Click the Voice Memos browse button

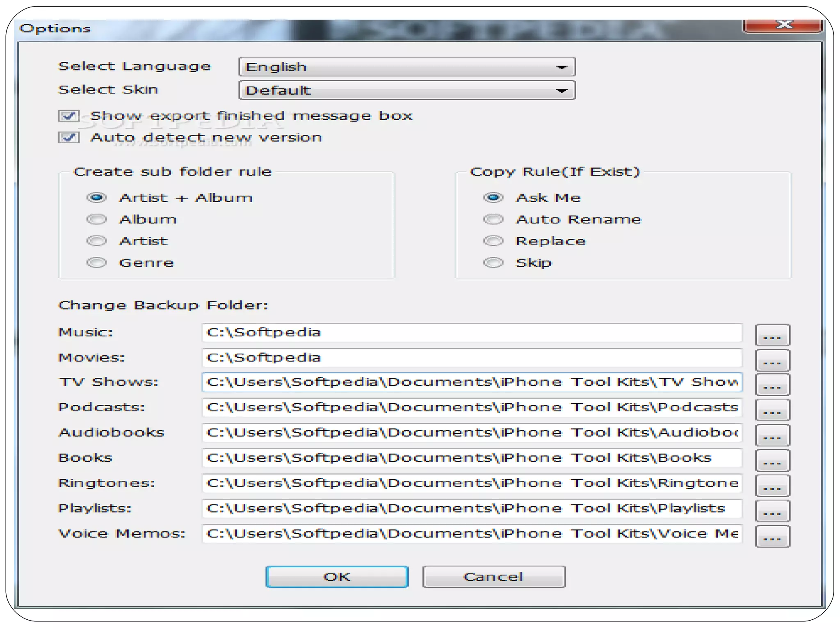(772, 536)
